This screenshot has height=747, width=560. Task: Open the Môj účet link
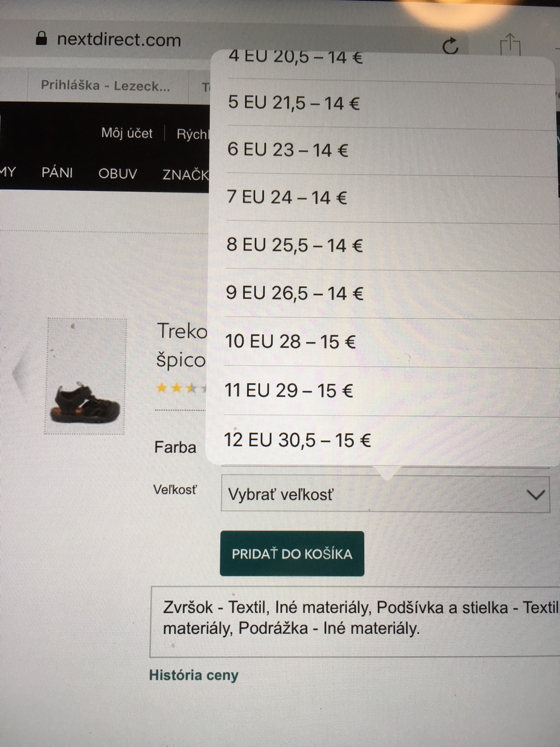127,134
